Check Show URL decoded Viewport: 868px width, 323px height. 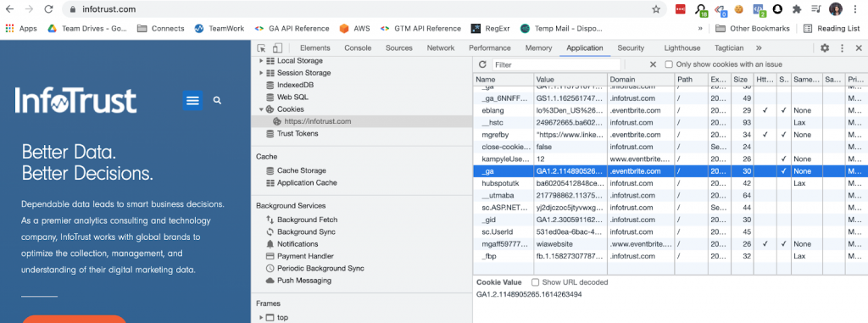535,282
